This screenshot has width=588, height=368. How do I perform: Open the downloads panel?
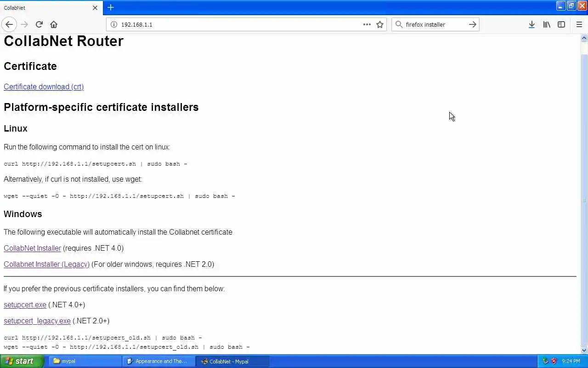531,24
